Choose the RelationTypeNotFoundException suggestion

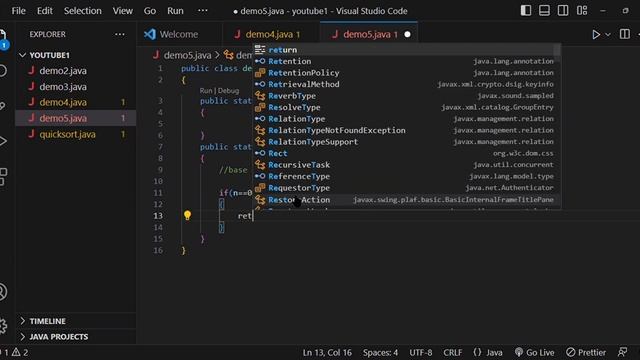point(407,130)
